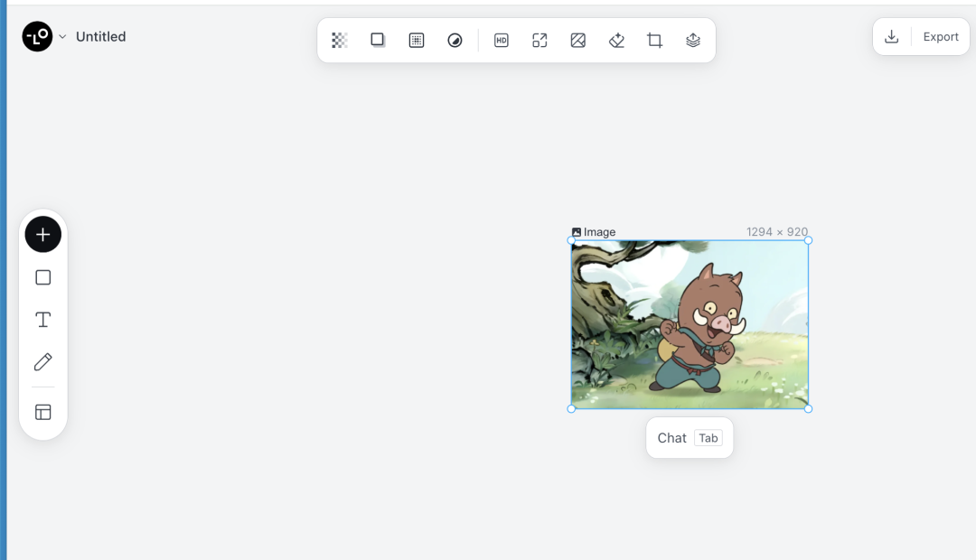Viewport: 976px width, 560px height.
Task: Expand the dropdown chevron beside the logo
Action: (62, 37)
